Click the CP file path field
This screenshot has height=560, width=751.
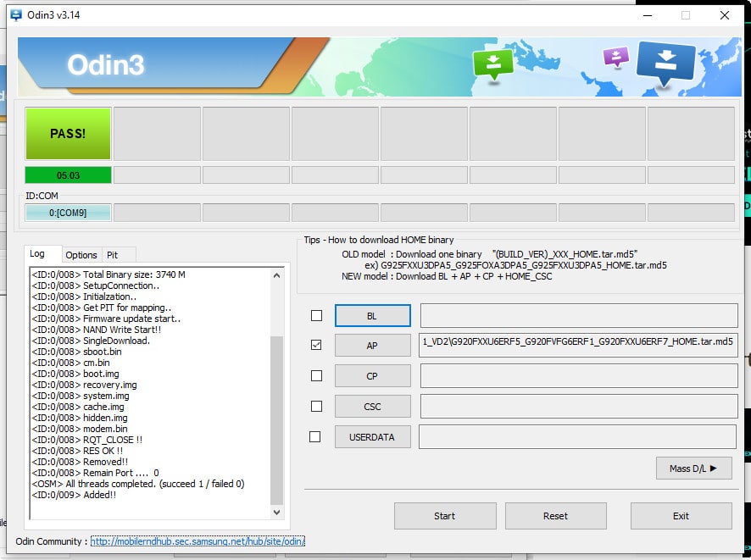click(579, 375)
